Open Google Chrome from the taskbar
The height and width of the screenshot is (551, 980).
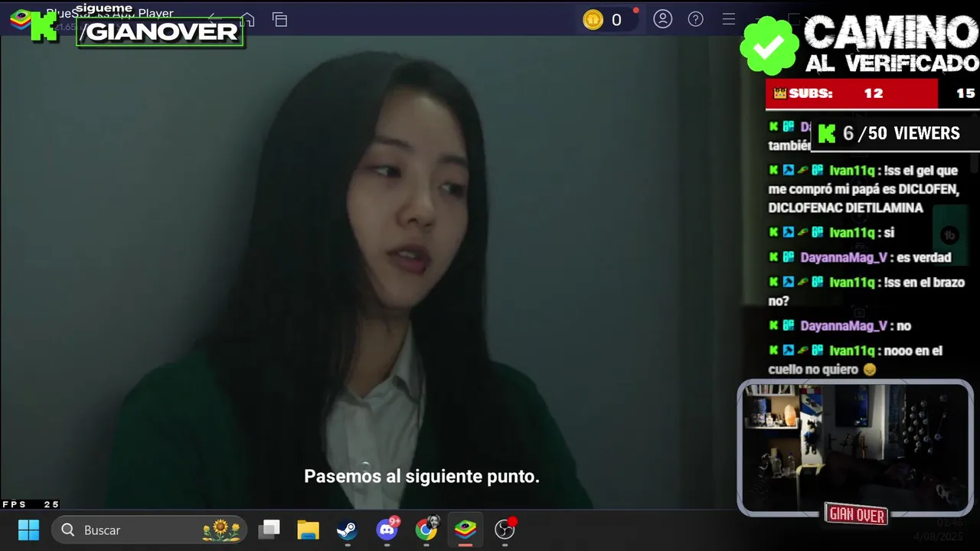tap(426, 530)
